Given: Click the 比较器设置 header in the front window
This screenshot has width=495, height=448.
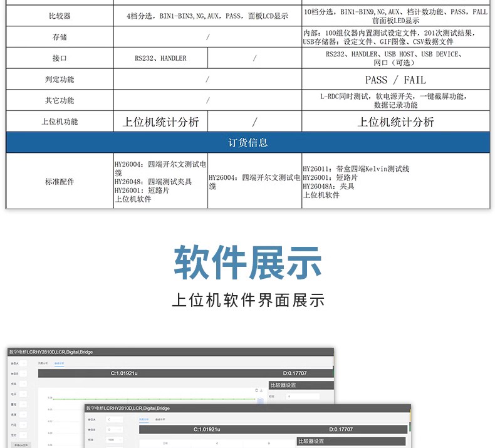Looking at the screenshot, I should (351, 441).
